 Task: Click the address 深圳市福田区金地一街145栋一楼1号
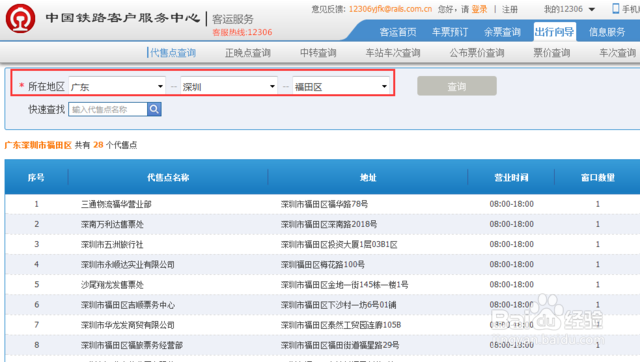coord(344,284)
